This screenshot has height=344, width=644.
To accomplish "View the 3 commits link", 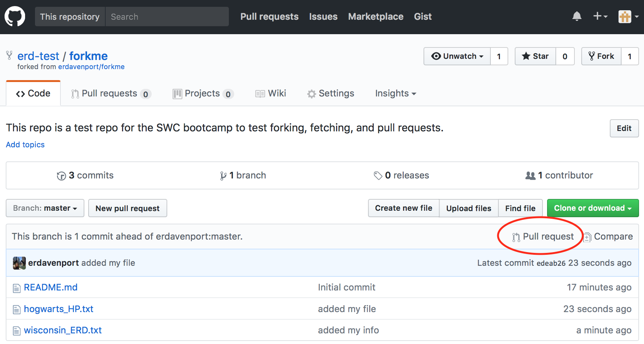I will (x=86, y=175).
